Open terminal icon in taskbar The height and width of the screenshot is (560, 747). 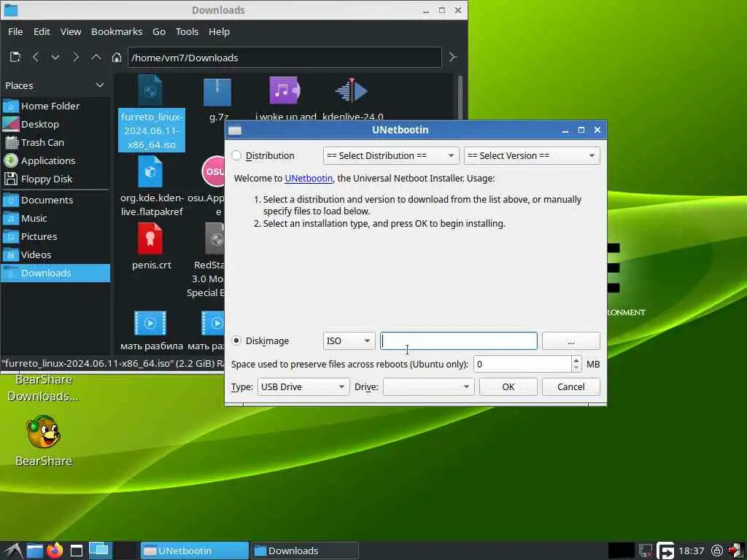pyautogui.click(x=76, y=551)
